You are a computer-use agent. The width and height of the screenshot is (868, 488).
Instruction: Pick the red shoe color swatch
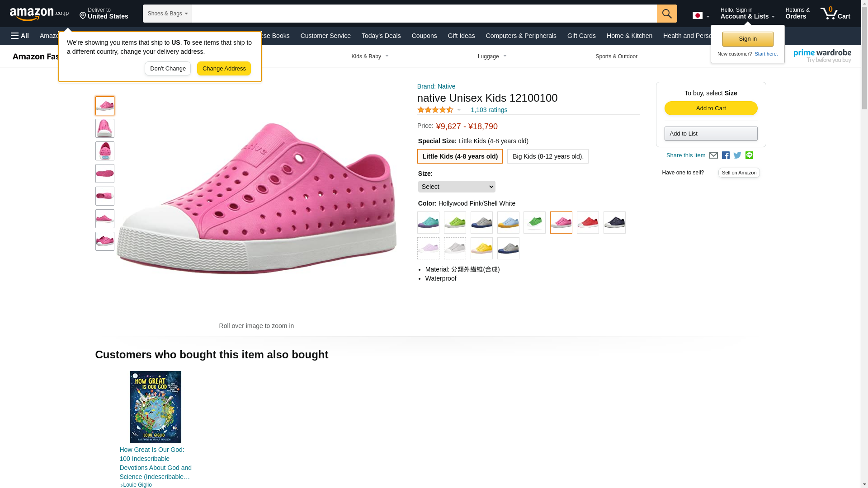(588, 223)
